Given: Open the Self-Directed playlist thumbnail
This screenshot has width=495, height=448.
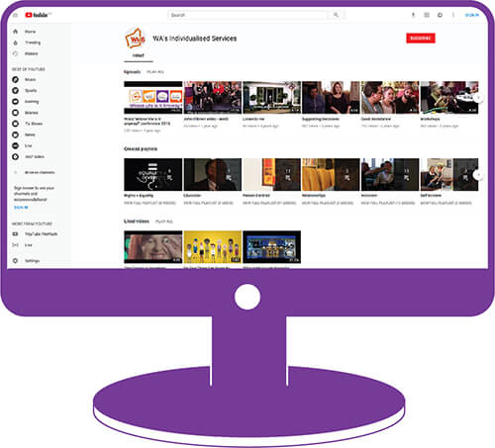Looking at the screenshot, I should point(449,175).
